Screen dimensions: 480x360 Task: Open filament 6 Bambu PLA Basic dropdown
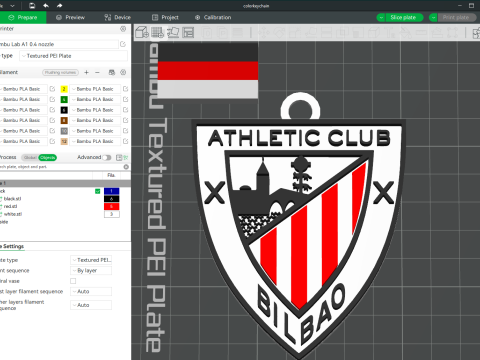coord(95,110)
